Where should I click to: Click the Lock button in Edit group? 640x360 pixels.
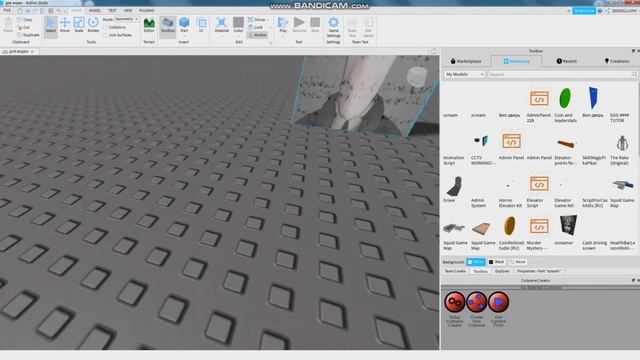click(256, 27)
